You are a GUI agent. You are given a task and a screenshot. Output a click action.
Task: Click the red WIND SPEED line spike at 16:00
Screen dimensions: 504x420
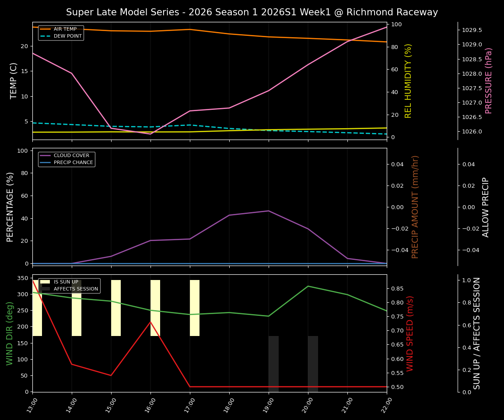click(151, 322)
